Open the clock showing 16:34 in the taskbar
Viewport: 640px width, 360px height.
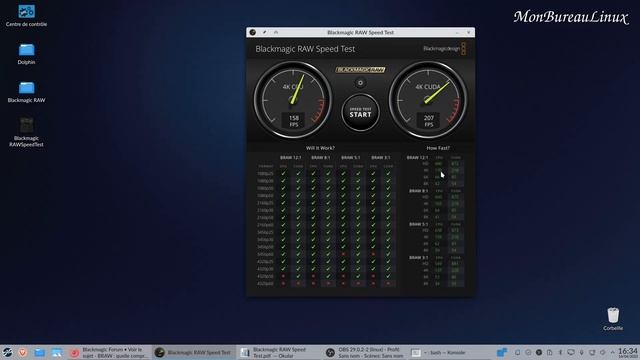pyautogui.click(x=628, y=353)
